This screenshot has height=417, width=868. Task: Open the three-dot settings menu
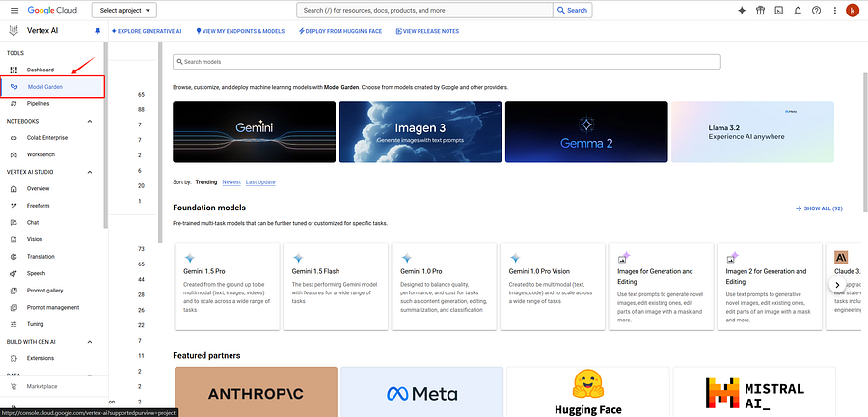coord(835,10)
